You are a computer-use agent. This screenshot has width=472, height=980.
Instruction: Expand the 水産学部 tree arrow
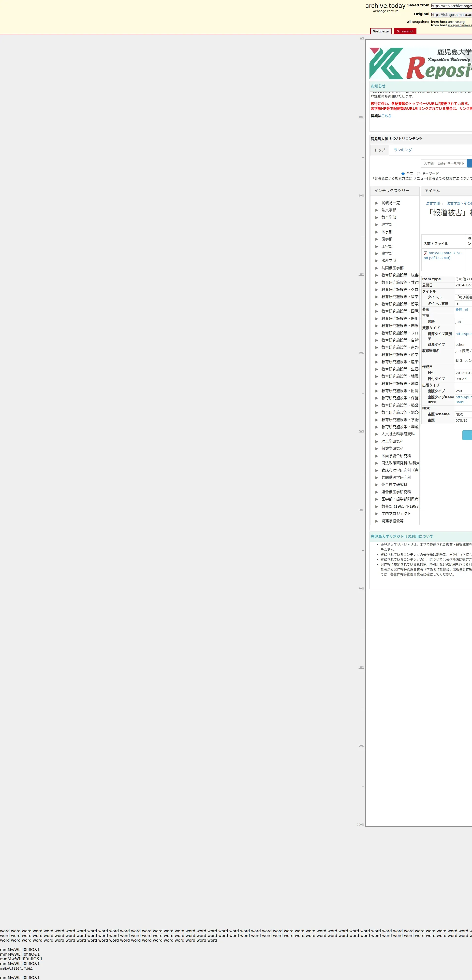click(x=377, y=261)
